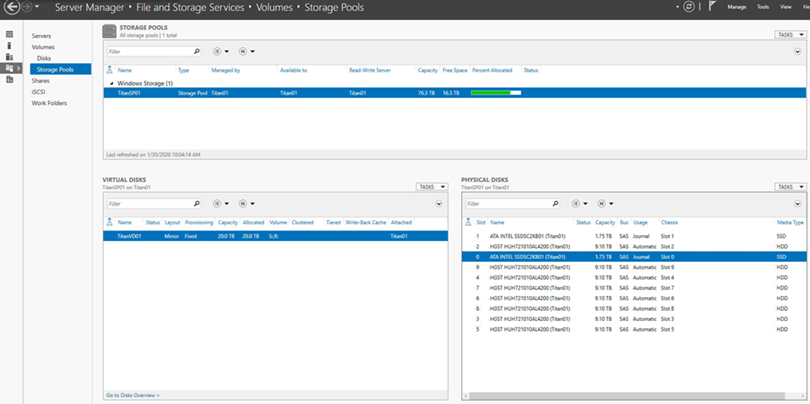Expand Physical Disks filter criteria chevron
The image size is (810, 404).
click(797, 204)
